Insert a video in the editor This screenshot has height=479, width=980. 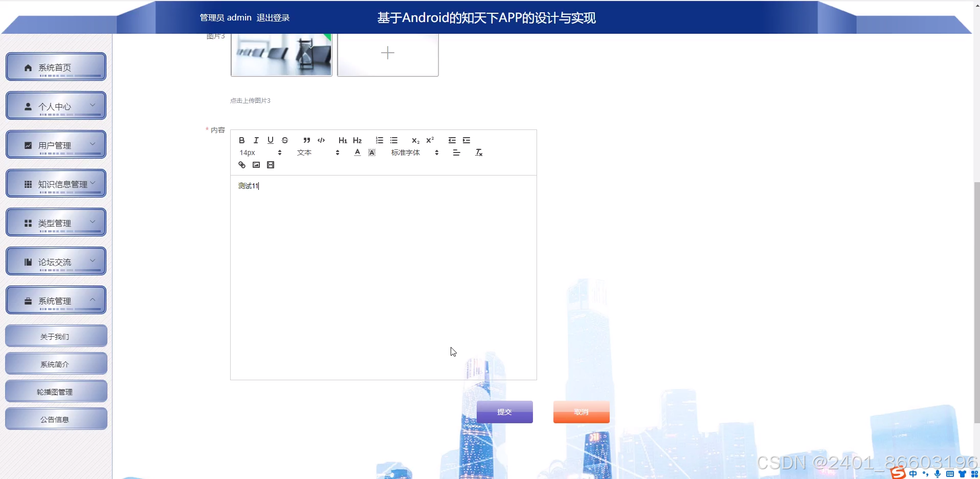click(271, 165)
